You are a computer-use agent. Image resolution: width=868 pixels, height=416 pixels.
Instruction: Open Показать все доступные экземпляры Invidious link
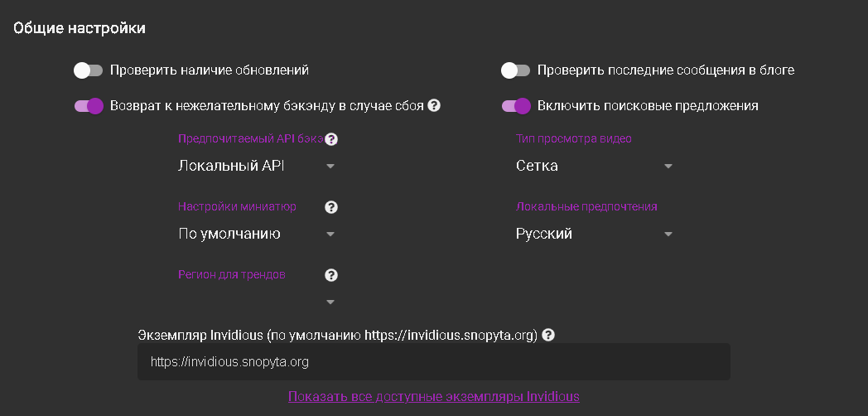[433, 396]
